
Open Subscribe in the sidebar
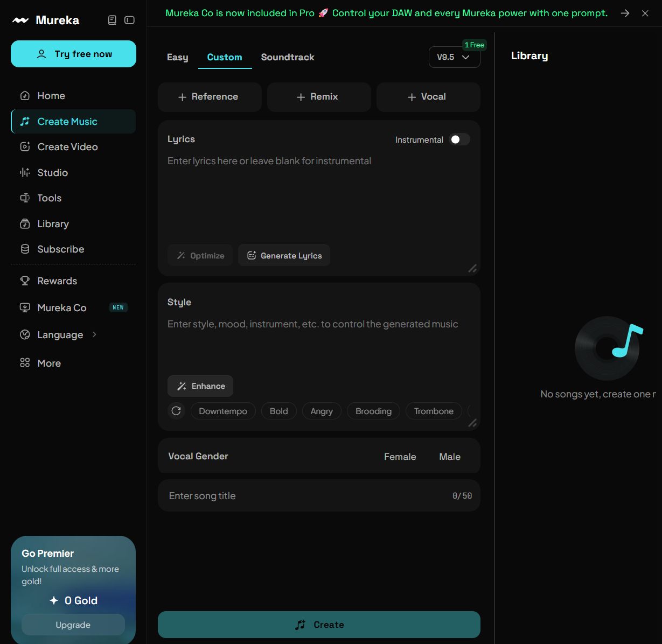[73, 249]
